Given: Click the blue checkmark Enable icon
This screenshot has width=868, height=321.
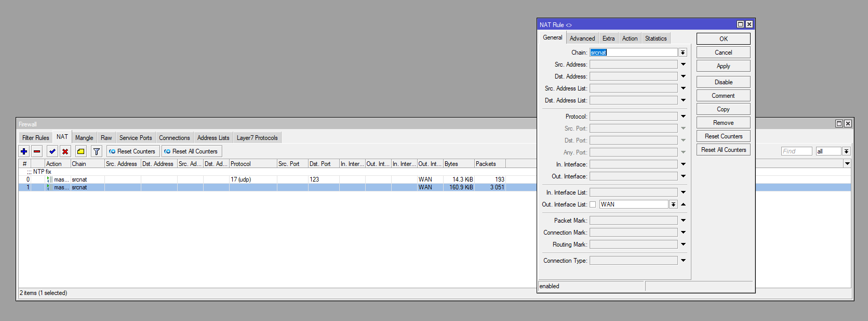Looking at the screenshot, I should coord(52,151).
